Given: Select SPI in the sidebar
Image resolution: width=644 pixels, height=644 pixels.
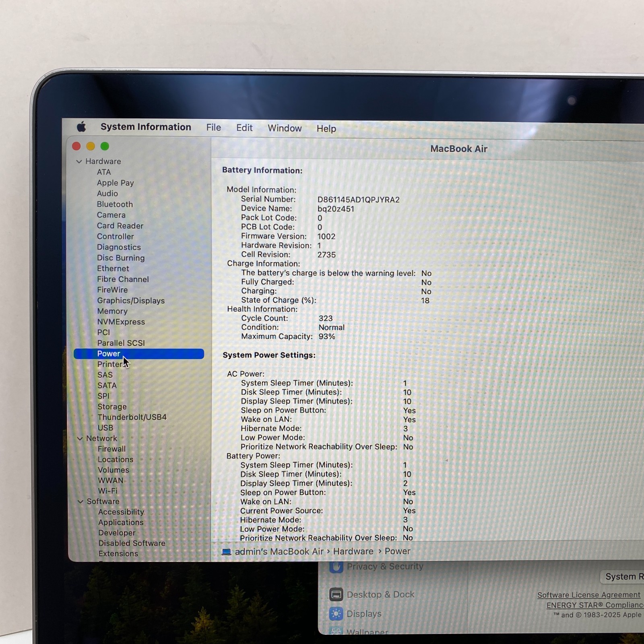Looking at the screenshot, I should pyautogui.click(x=103, y=396).
